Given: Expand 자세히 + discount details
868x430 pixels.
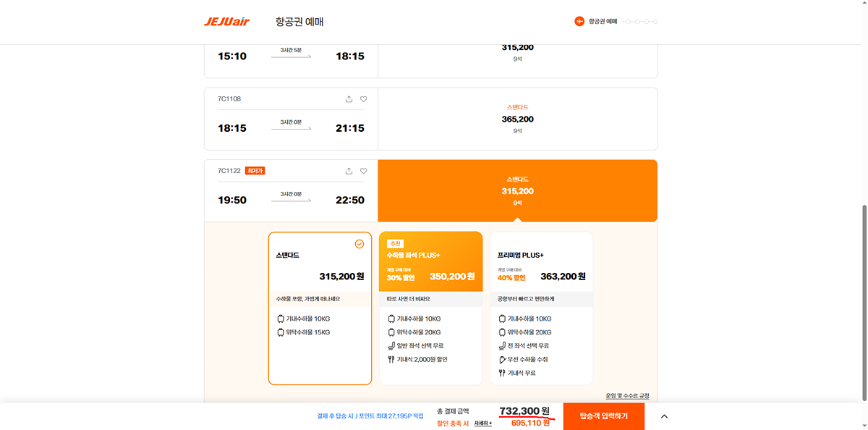Looking at the screenshot, I should tap(483, 423).
